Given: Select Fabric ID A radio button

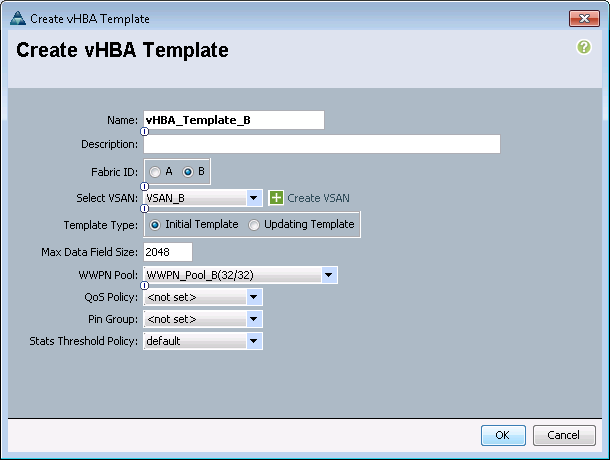Looking at the screenshot, I should (155, 172).
